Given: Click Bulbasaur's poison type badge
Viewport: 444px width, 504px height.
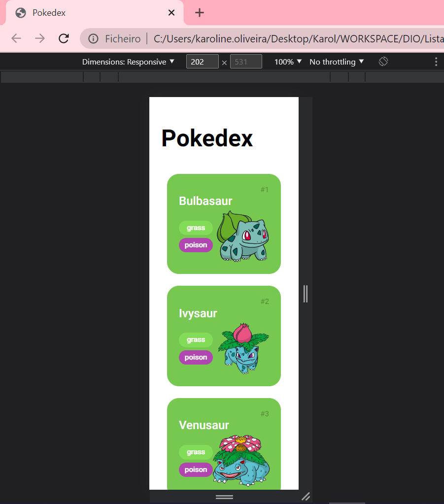Looking at the screenshot, I should tap(196, 245).
